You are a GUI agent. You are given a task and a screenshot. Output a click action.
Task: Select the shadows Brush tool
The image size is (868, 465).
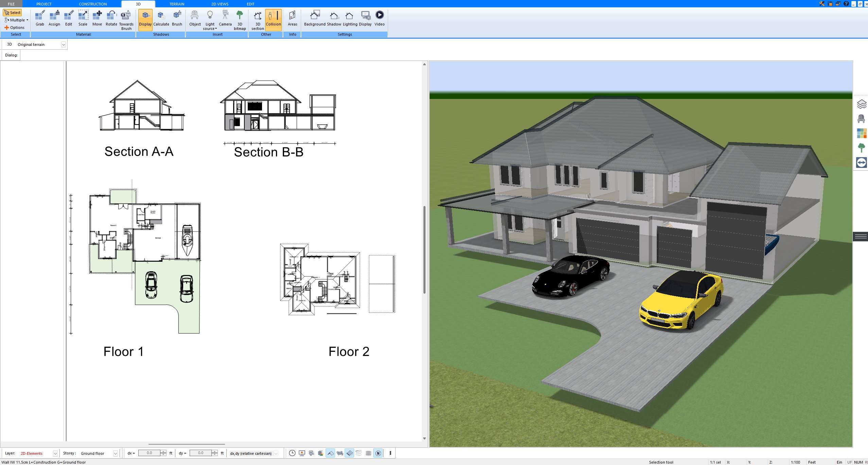coord(177,18)
